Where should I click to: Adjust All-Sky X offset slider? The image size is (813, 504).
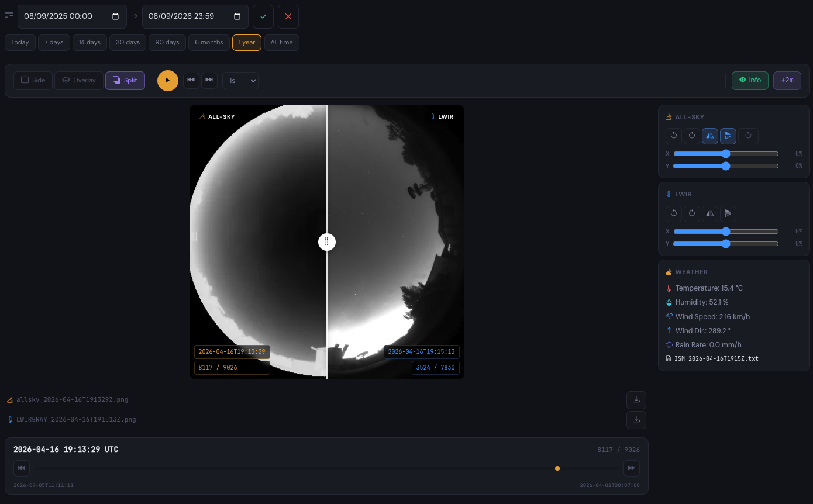[726, 154]
